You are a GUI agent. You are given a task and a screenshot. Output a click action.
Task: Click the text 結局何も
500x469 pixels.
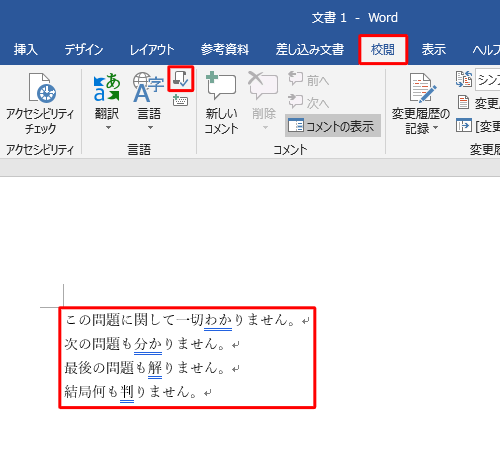coord(92,392)
